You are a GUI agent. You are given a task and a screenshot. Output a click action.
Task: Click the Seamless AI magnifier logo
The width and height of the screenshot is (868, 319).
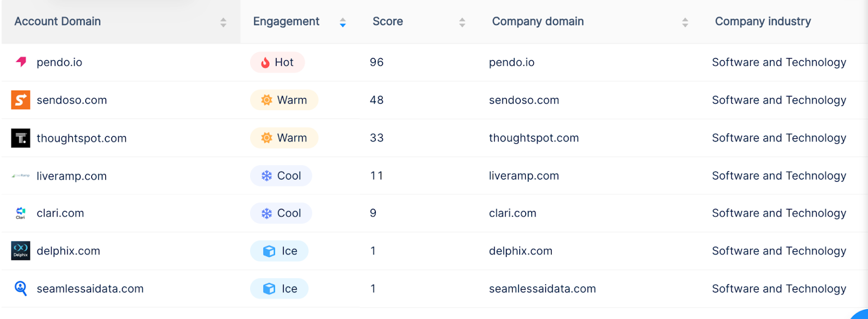(x=21, y=288)
